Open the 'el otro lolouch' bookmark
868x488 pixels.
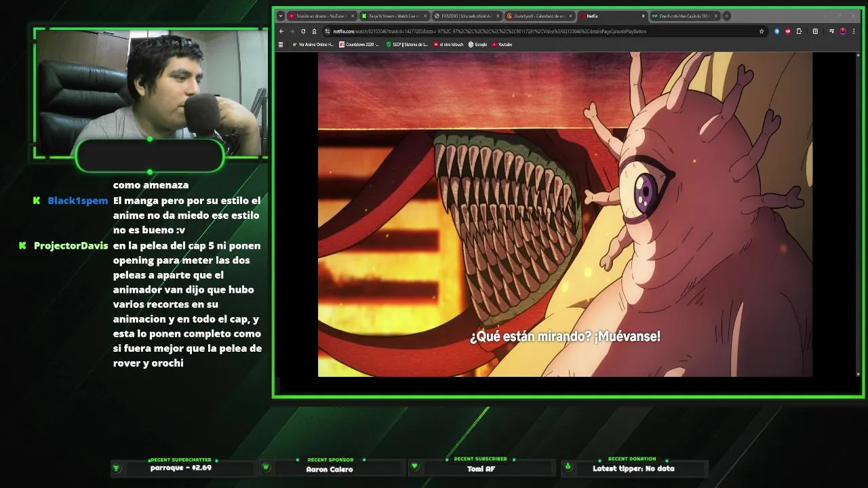tap(449, 45)
